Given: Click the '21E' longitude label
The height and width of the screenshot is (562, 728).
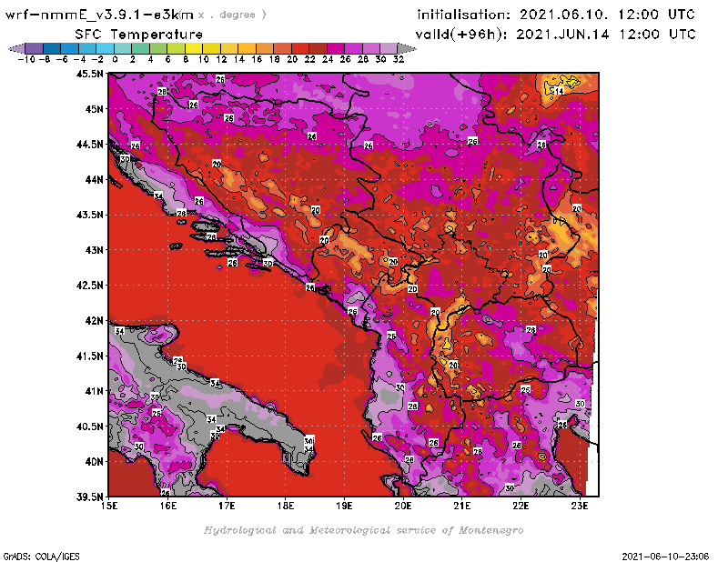Looking at the screenshot, I should pos(462,506).
